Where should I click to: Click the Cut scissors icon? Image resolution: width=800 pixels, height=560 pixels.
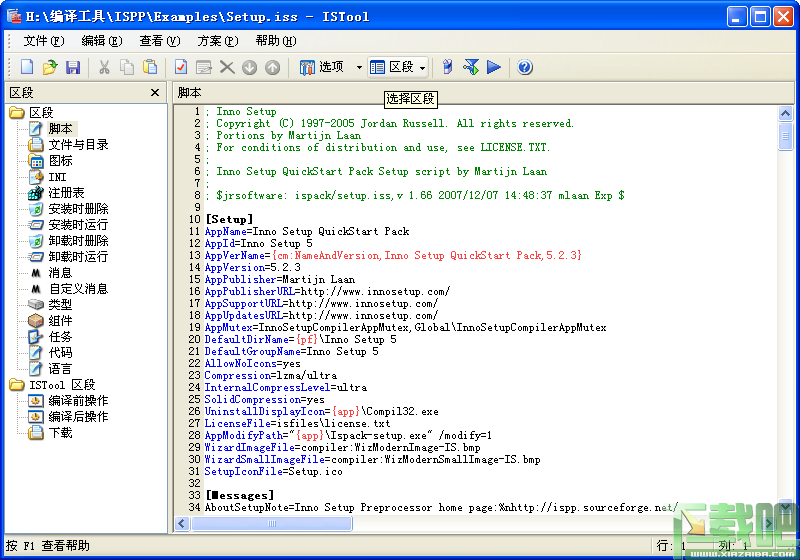coord(104,67)
